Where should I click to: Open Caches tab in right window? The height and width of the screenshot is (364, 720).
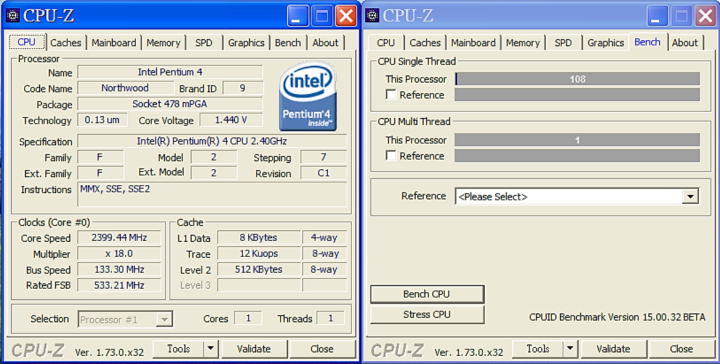click(x=425, y=43)
